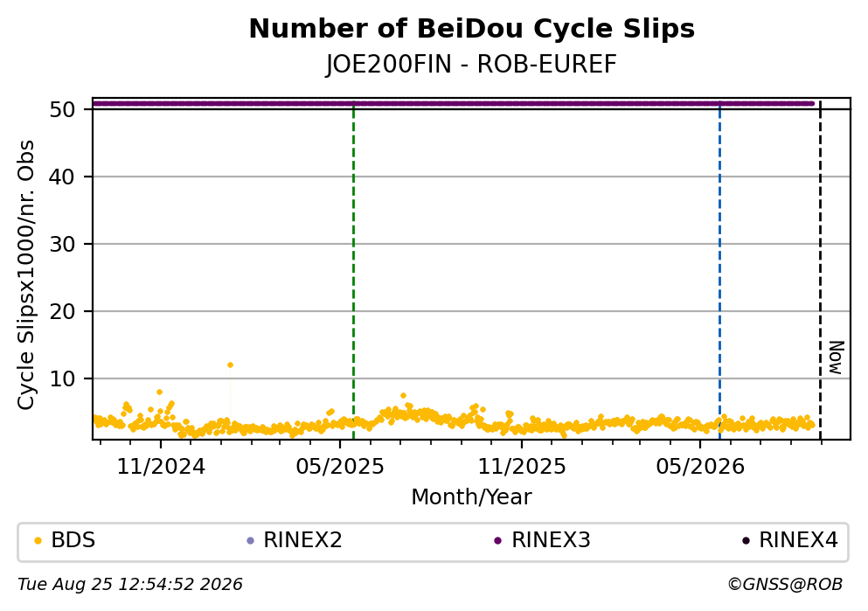Click the JOE200FIN - ROB-EUREF subtitle
Screen dimensions: 868x611
click(x=471, y=65)
